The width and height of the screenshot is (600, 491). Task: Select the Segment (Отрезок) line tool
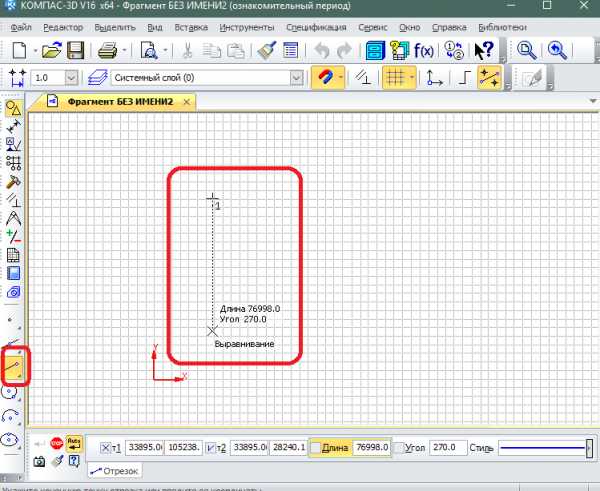coord(14,366)
